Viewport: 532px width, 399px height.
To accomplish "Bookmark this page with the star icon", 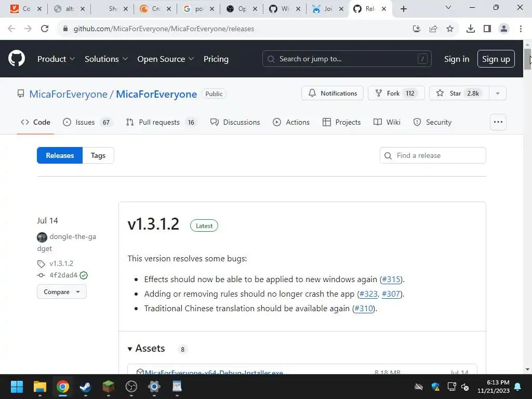I will (450, 29).
